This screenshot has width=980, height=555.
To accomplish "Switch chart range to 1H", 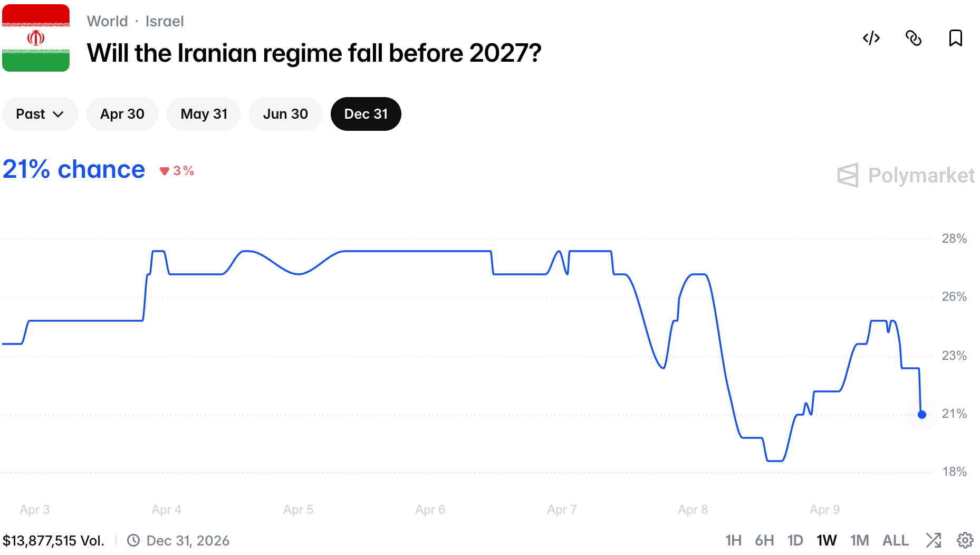I will (733, 540).
